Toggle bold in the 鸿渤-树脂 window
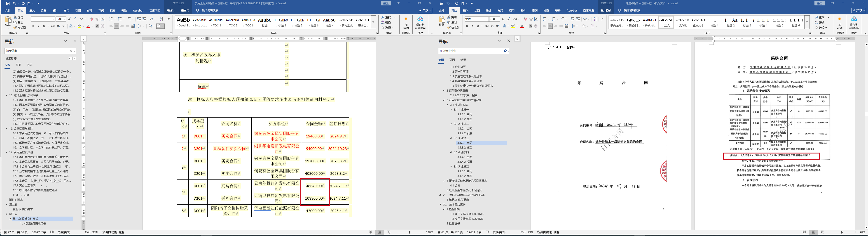The height and width of the screenshot is (236, 868). (x=467, y=26)
